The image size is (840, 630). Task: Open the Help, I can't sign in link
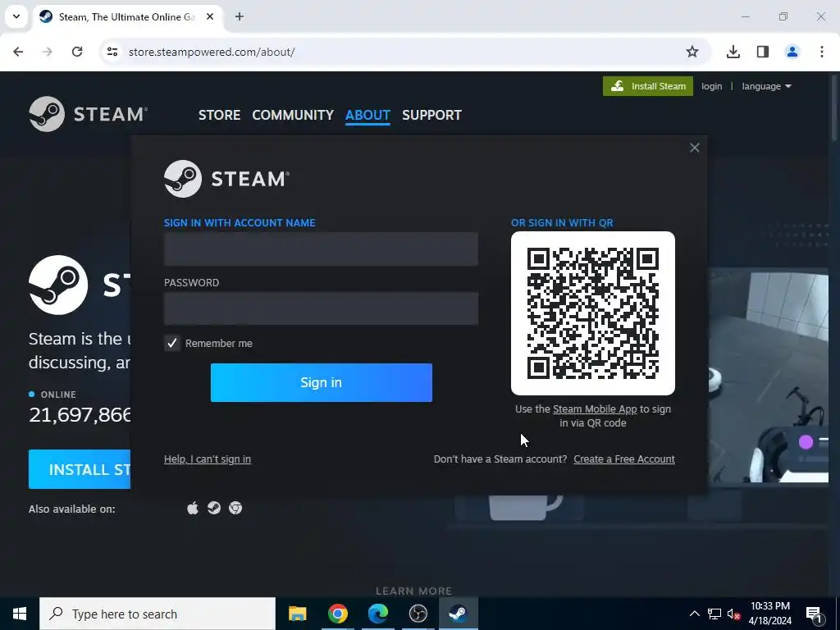208,459
